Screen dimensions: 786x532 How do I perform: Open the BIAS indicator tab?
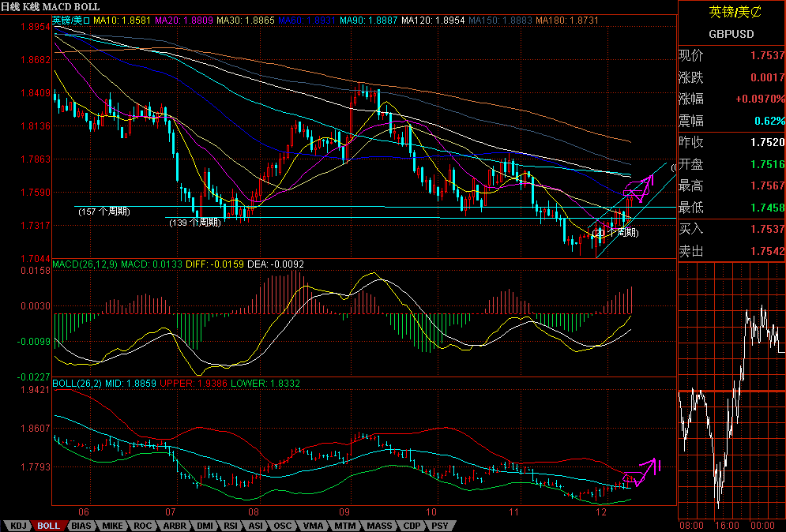click(81, 526)
